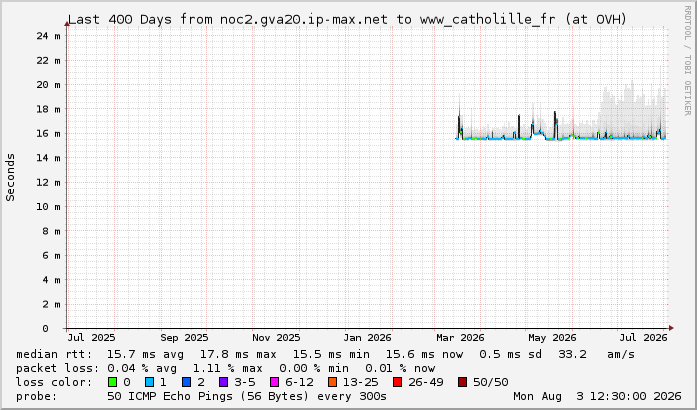Click the 'Seconds' y-axis label
Screen dimensions: 697x410
10,177
